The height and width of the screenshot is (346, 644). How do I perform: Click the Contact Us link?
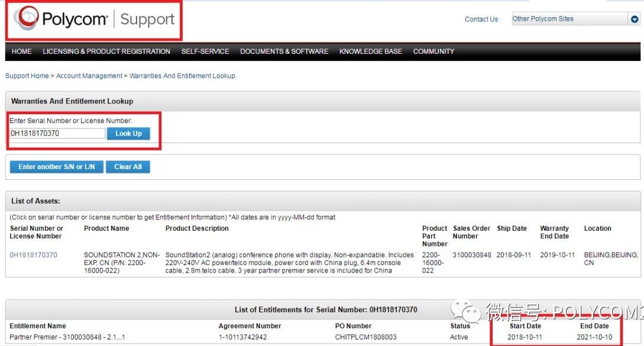(x=481, y=20)
